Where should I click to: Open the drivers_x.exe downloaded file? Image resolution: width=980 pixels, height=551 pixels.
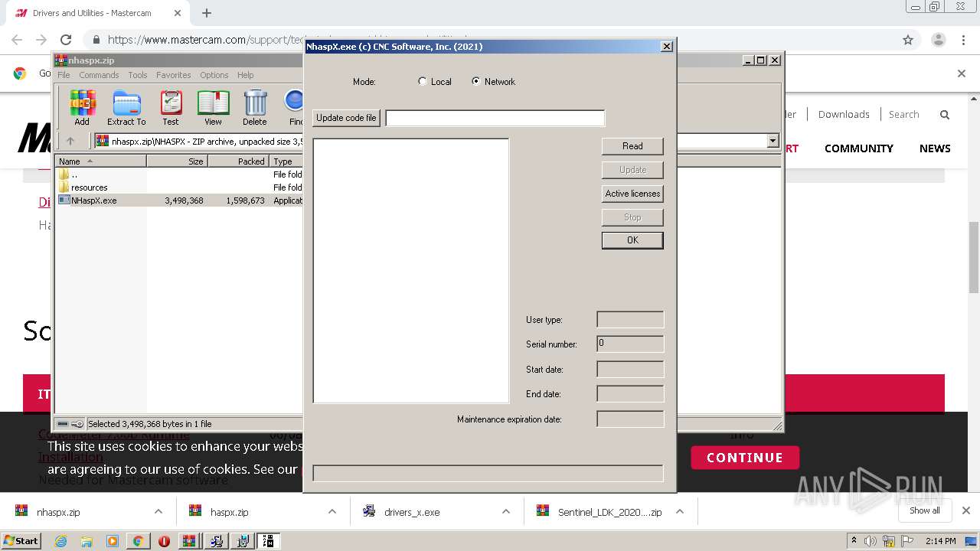coord(412,512)
